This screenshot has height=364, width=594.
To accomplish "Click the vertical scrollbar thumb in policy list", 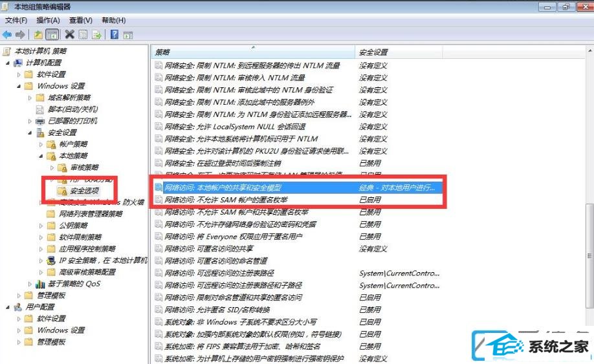I will (590, 256).
